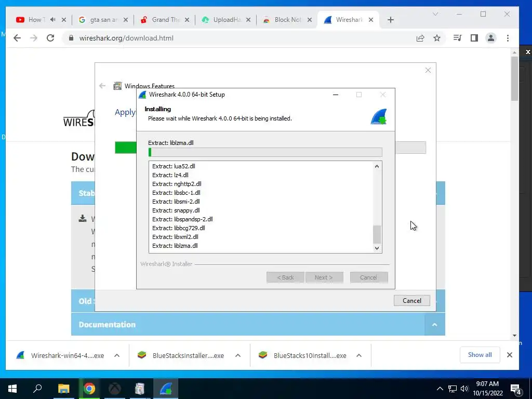Click scroll up arrow in extract log

(377, 166)
